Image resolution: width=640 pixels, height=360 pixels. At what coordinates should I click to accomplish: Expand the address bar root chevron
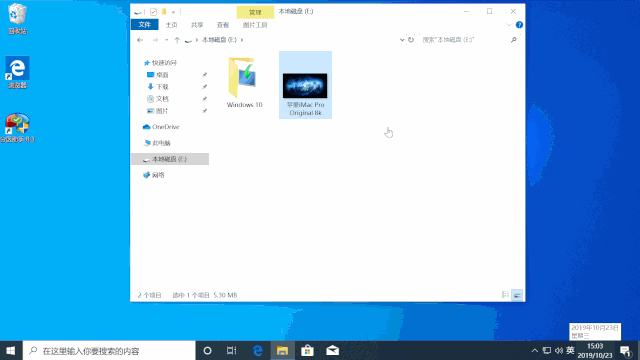[197, 40]
